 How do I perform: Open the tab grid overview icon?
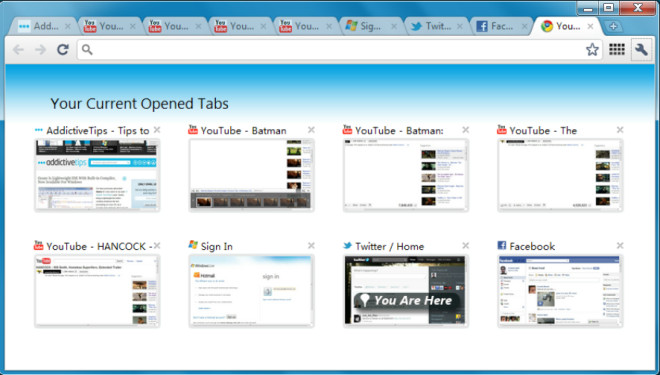617,49
